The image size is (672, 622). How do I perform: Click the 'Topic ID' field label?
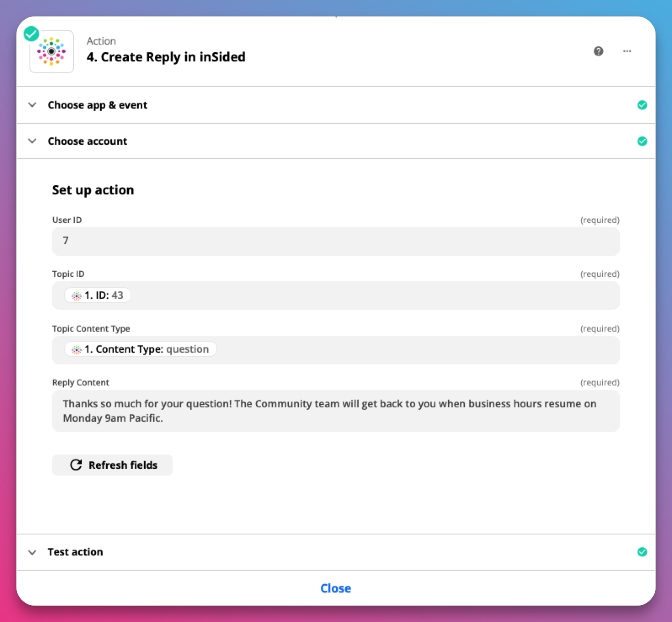click(68, 274)
